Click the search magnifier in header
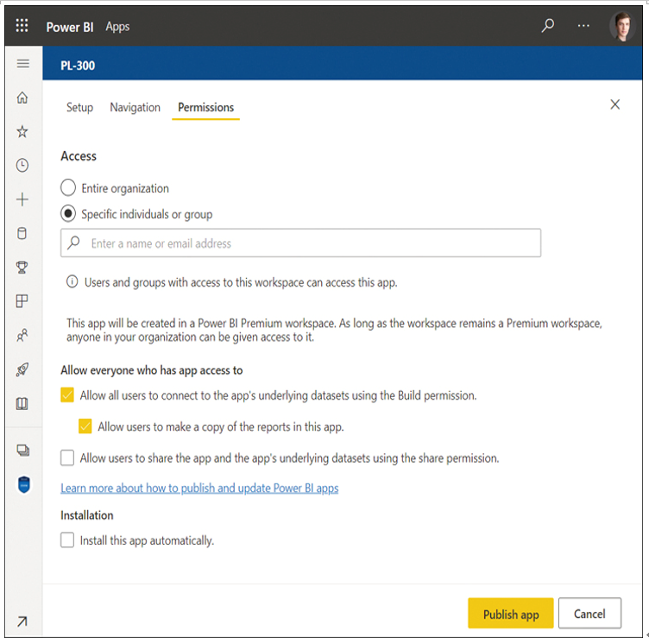This screenshot has width=649, height=644. click(547, 26)
